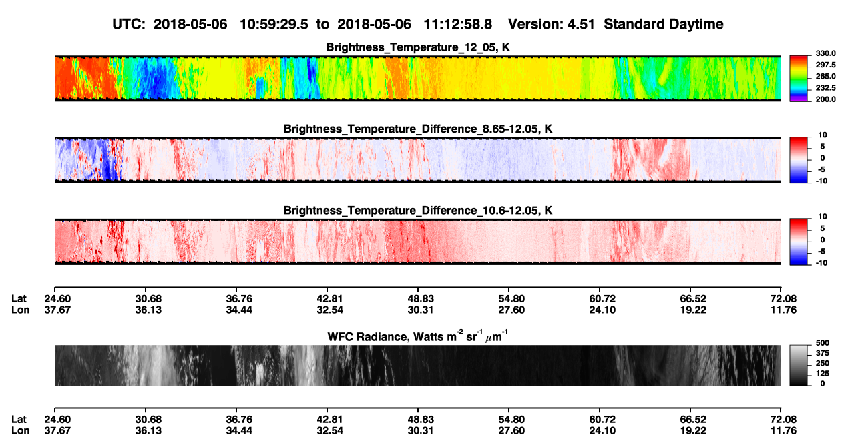Click the grayscale WFC Radiance colorbar
Image resolution: width=868 pixels, height=445 pixels.
point(799,364)
